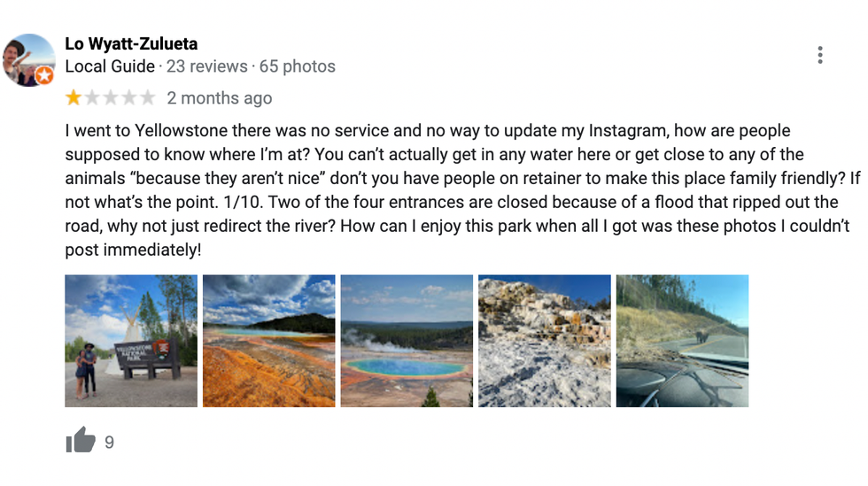Open the 23 reviews link
This screenshot has width=868, height=486.
point(207,66)
